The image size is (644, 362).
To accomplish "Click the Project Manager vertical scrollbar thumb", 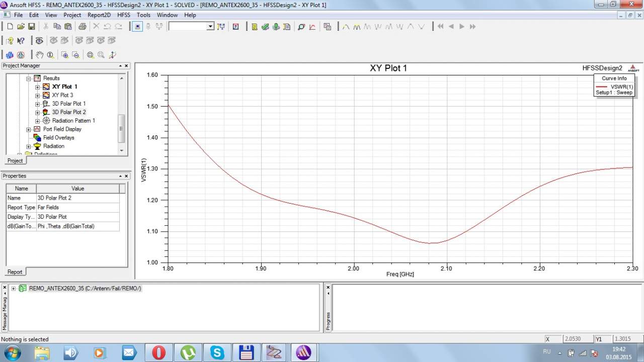I will pos(121,128).
